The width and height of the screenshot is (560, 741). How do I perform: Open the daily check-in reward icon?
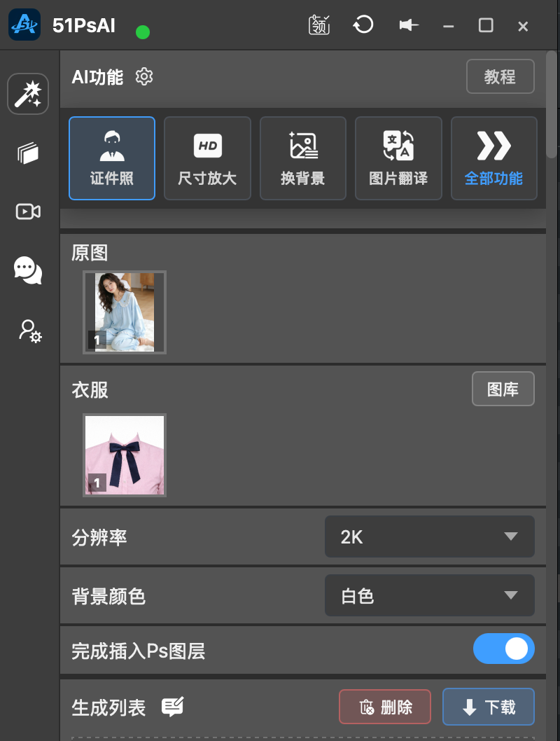click(x=319, y=25)
